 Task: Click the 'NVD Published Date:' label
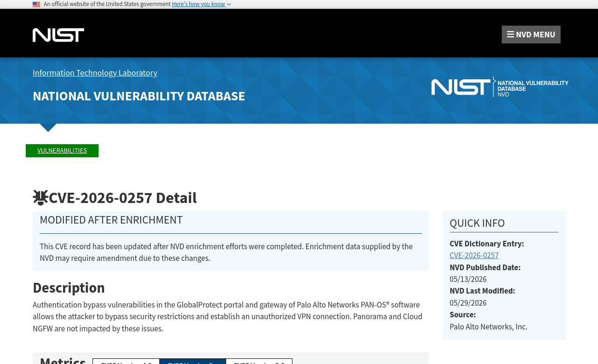tap(485, 268)
